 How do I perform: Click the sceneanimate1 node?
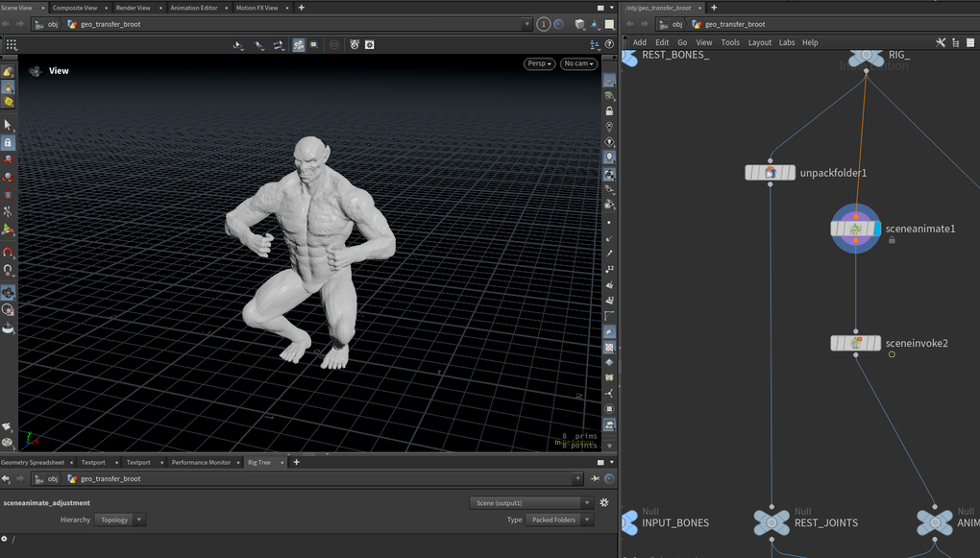pos(854,229)
